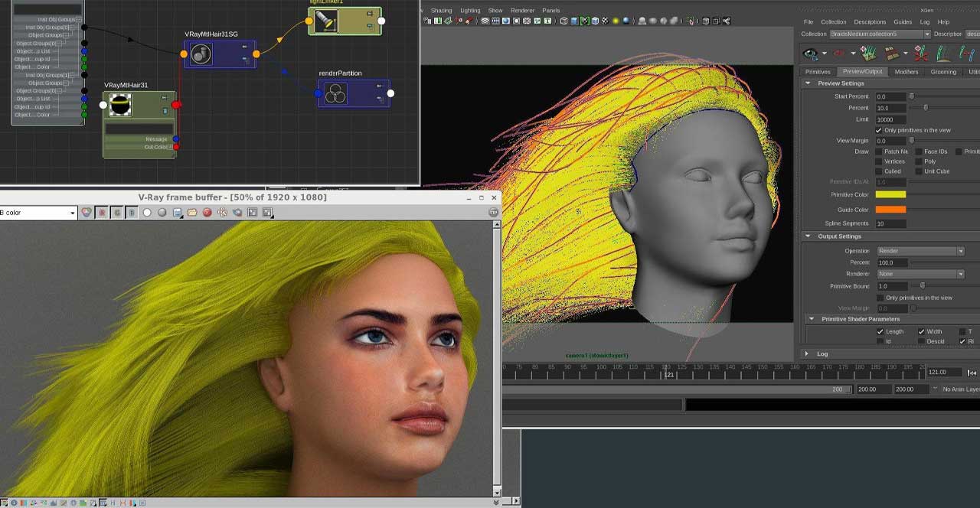This screenshot has width=980, height=508.
Task: Click the Limit field showing 10000
Action: (x=890, y=119)
